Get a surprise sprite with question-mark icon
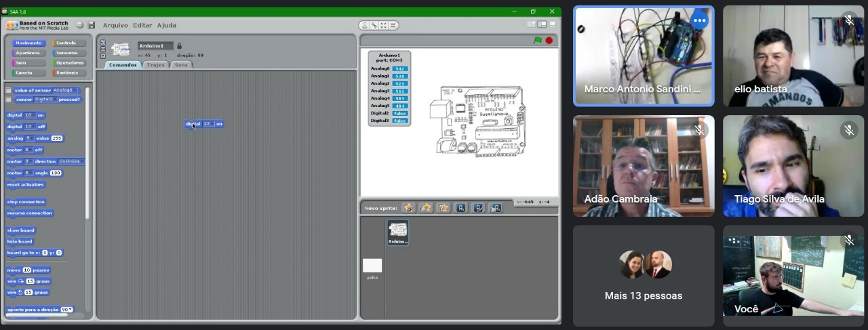868x330 pixels. coord(443,208)
